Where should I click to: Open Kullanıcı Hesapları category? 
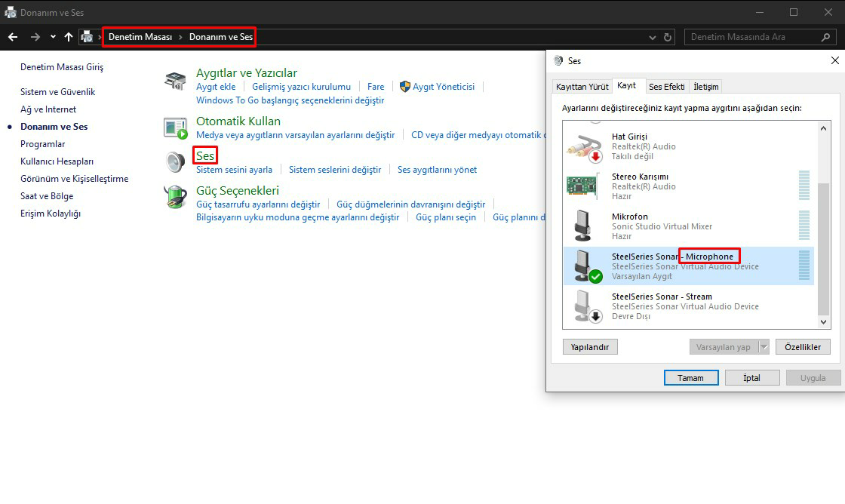57,161
